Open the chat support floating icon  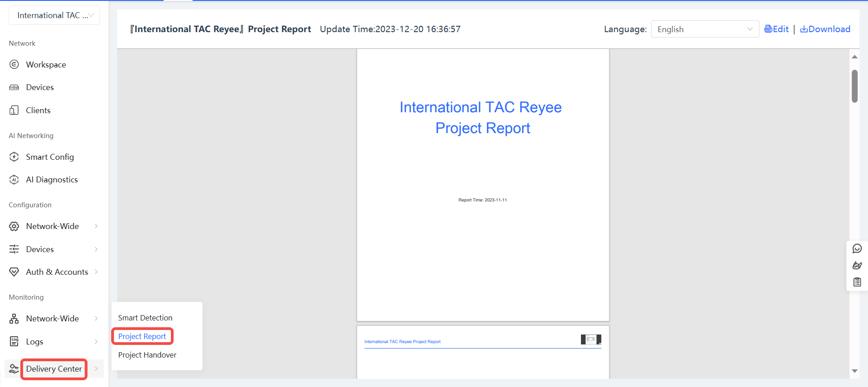[857, 248]
